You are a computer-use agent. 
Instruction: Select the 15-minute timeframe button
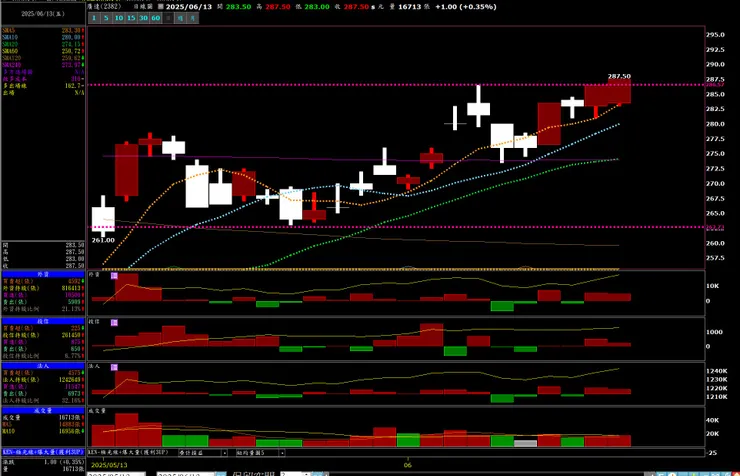pyautogui.click(x=131, y=18)
